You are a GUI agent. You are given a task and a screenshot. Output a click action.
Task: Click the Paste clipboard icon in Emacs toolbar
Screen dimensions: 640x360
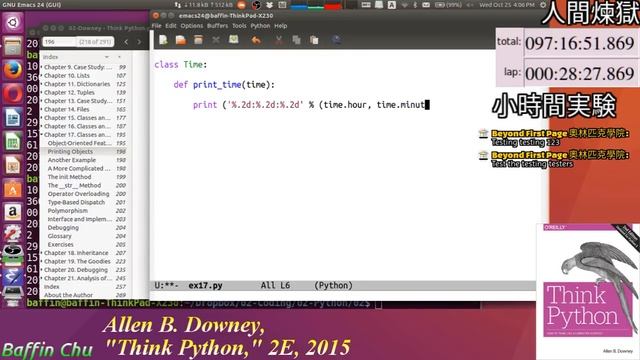click(314, 40)
